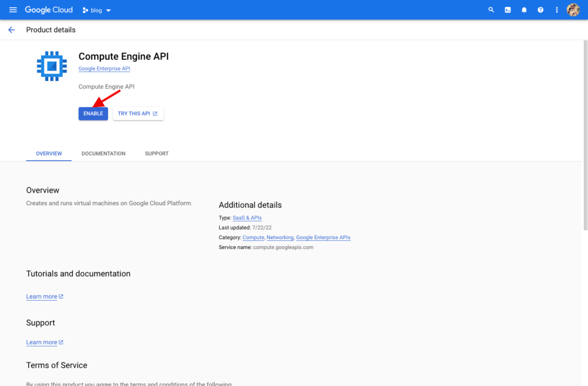Open the main navigation hamburger menu

point(13,10)
